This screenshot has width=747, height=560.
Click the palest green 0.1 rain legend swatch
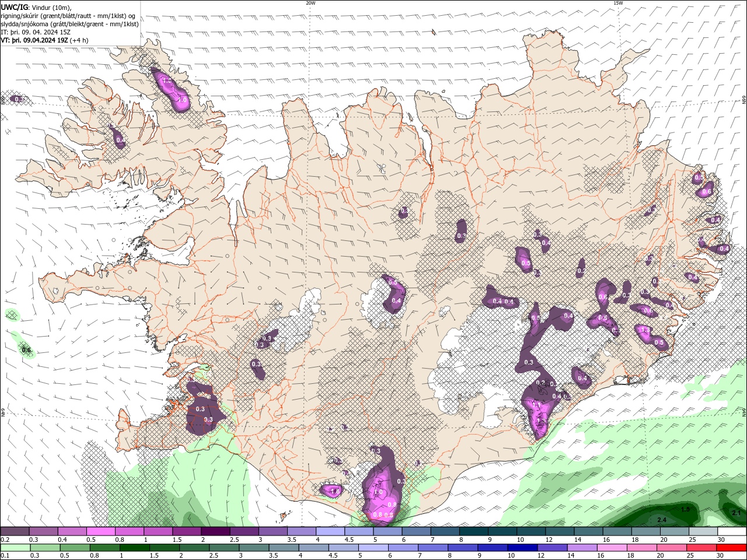(x=15, y=548)
